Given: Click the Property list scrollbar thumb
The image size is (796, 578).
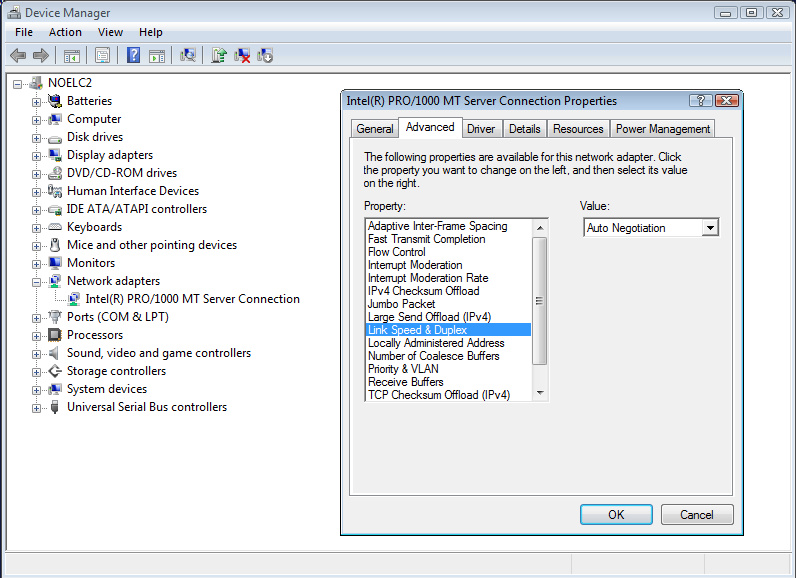Looking at the screenshot, I should pos(540,301).
